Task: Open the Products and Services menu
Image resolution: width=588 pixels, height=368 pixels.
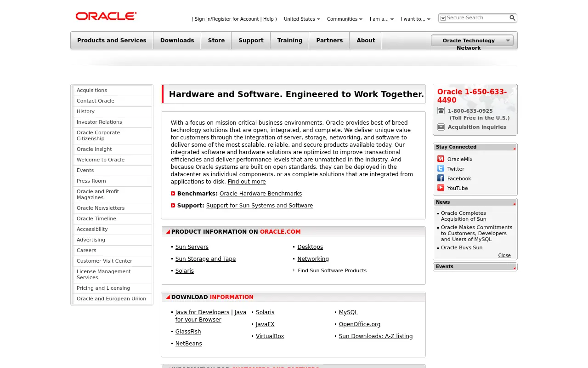Action: click(x=112, y=40)
